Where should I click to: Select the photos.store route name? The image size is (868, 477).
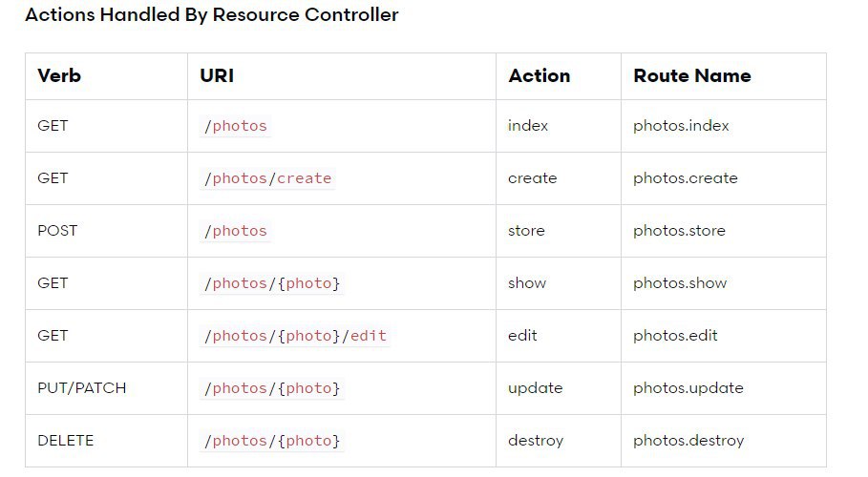click(679, 231)
